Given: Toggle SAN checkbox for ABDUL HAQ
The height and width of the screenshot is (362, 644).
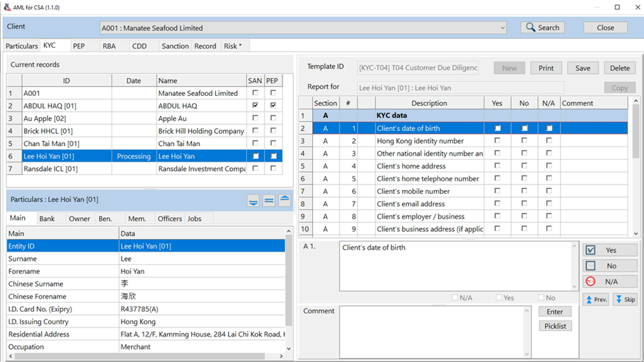Looking at the screenshot, I should coord(255,106).
